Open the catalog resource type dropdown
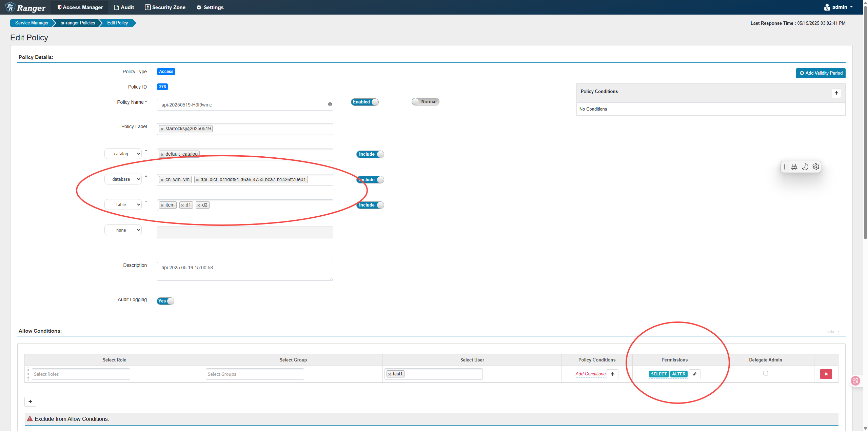Image resolution: width=868 pixels, height=431 pixels. pos(123,154)
